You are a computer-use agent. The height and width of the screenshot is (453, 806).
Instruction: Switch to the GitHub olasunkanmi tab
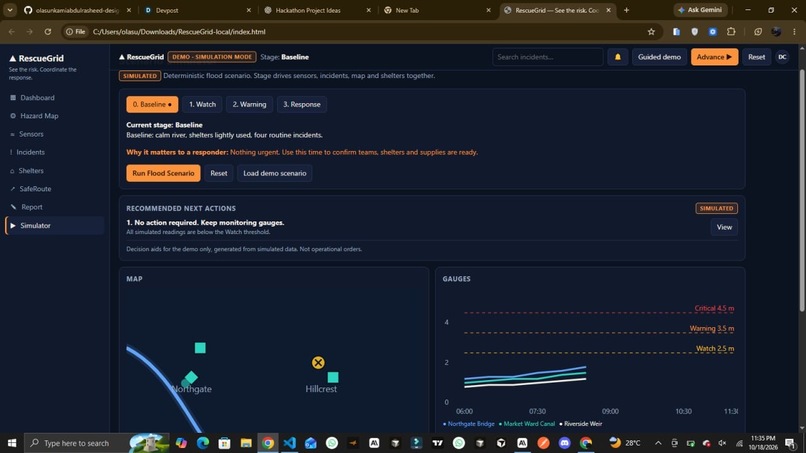tap(77, 10)
